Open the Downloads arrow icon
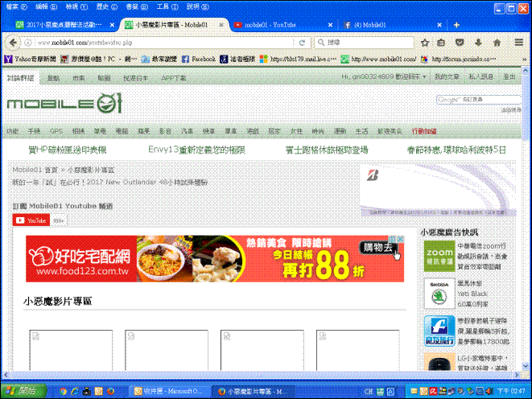 [478, 43]
